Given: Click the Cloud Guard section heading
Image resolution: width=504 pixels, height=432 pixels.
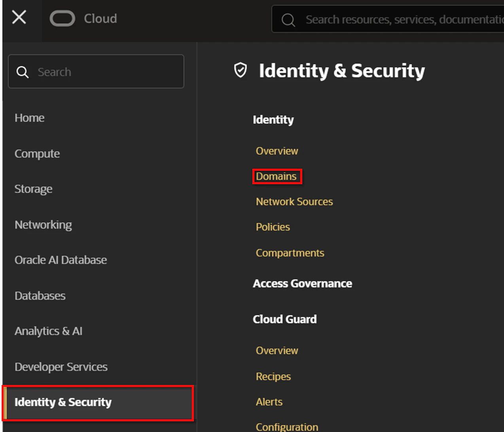Looking at the screenshot, I should click(x=284, y=319).
